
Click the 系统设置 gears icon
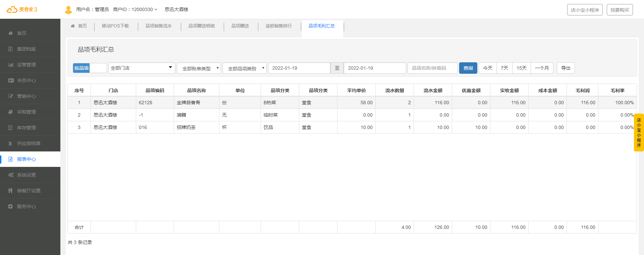tap(11, 175)
